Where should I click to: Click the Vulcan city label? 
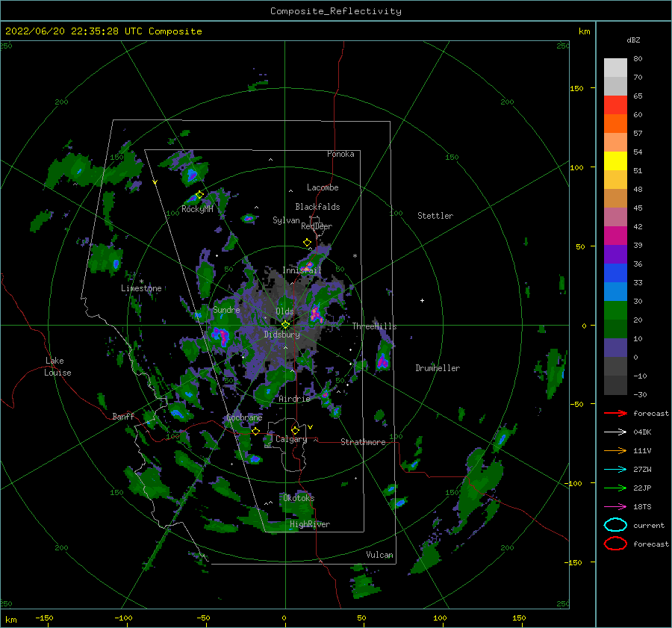coord(379,555)
